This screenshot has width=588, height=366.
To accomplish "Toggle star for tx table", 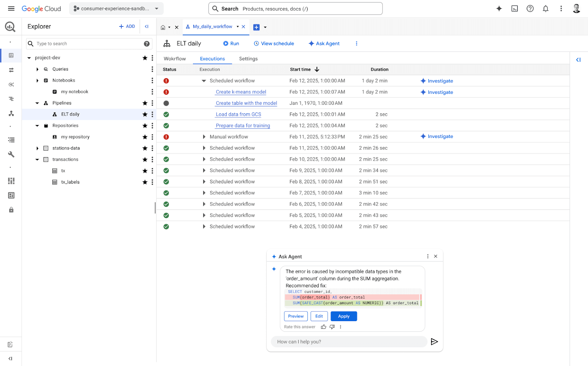I will pos(145,171).
